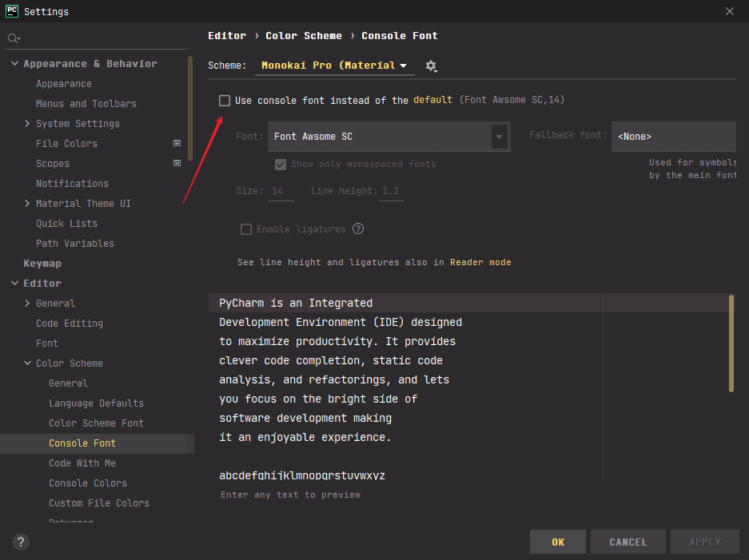Click the PyCharm logo in title bar
This screenshot has height=560, width=749.
(x=12, y=11)
